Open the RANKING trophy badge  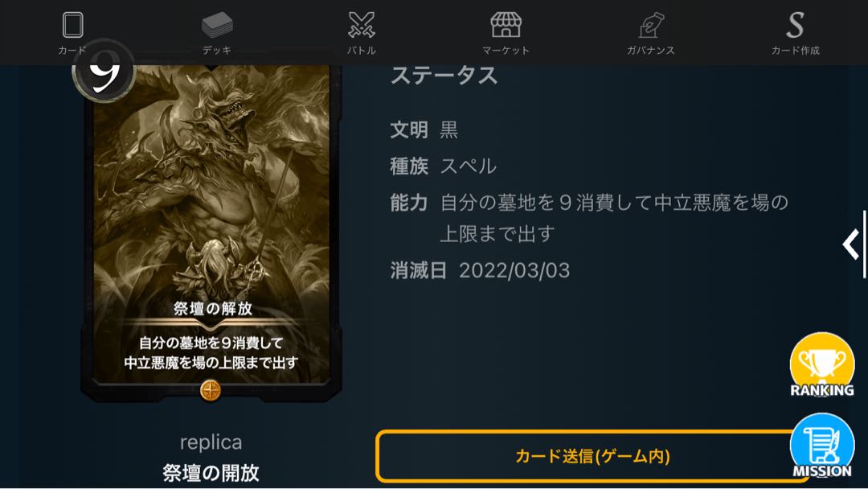pos(822,365)
